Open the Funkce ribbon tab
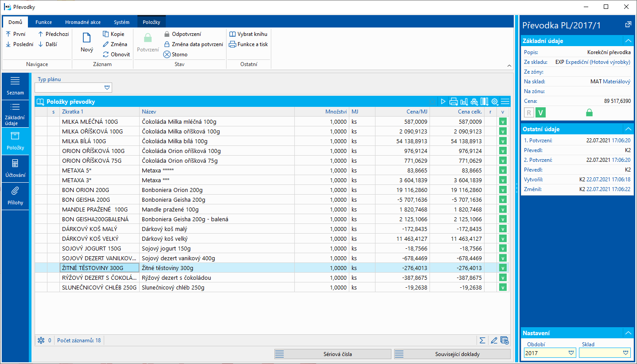Screen dimensions: 637x364 [43, 22]
